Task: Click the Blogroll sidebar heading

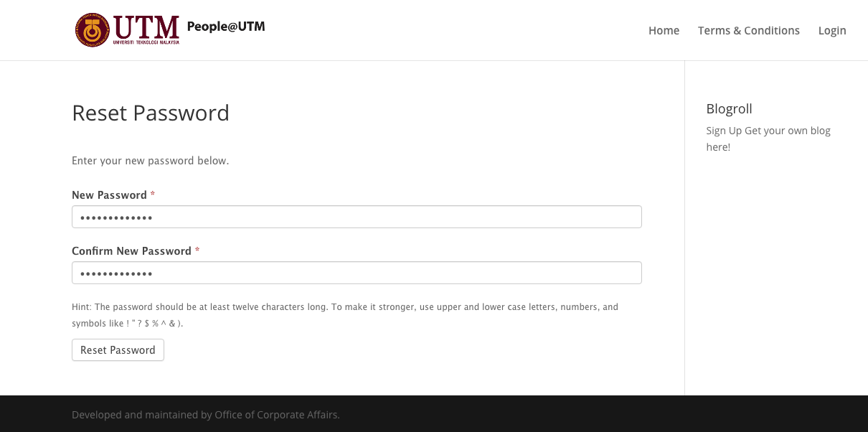Action: point(729,108)
